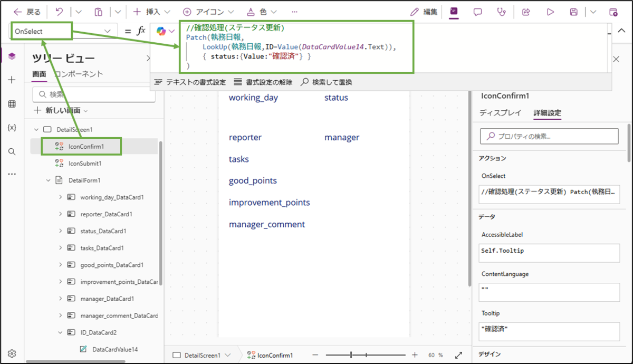This screenshot has height=364, width=633.
Task: Switch to the コンポーネント tab
Action: 79,74
